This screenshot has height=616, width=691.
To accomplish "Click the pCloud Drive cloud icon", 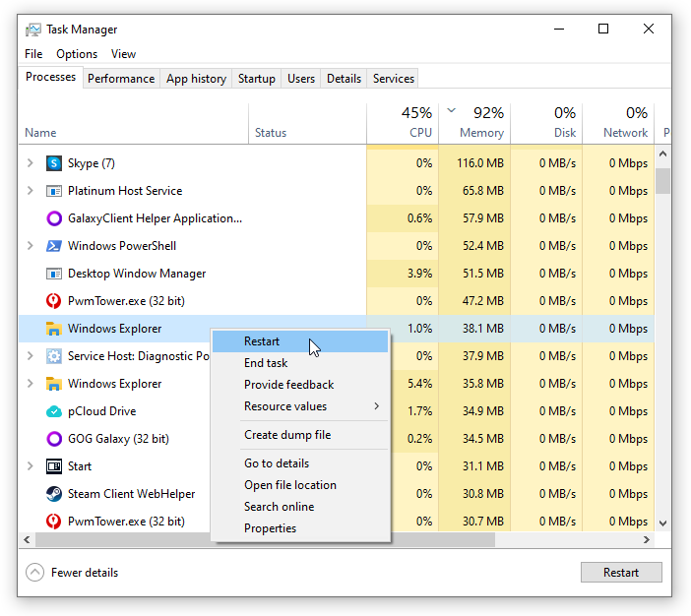I will (x=54, y=411).
